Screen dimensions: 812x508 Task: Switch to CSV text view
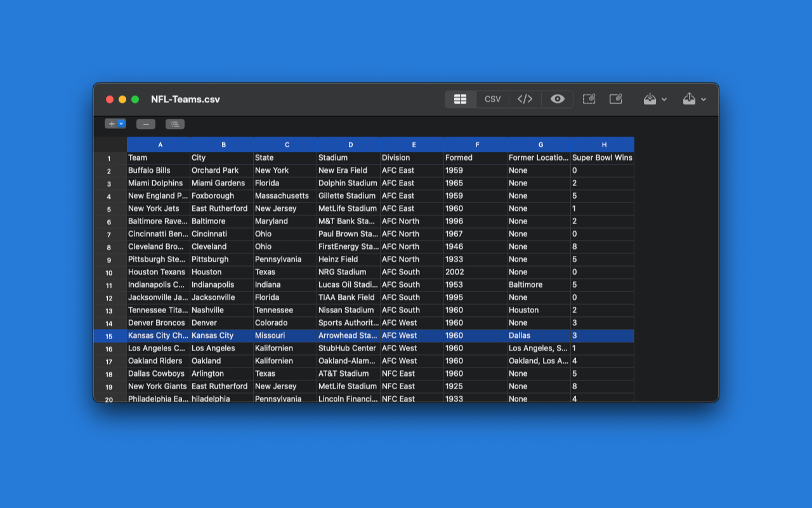[x=492, y=99]
